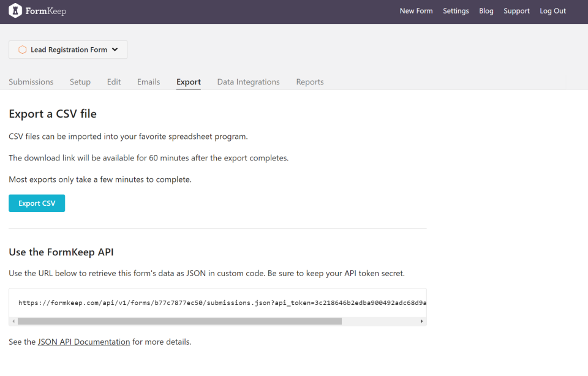Log Out of FormKeep

point(552,11)
